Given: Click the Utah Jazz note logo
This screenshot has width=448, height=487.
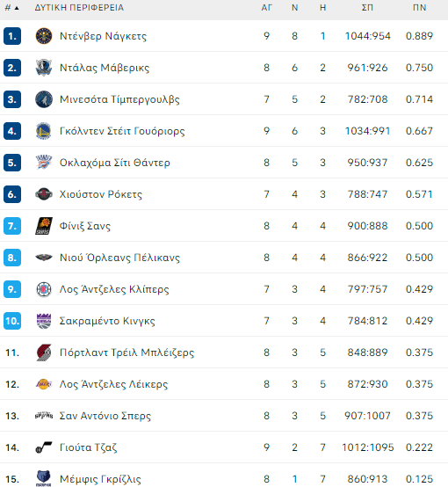Looking at the screenshot, I should point(44,447).
